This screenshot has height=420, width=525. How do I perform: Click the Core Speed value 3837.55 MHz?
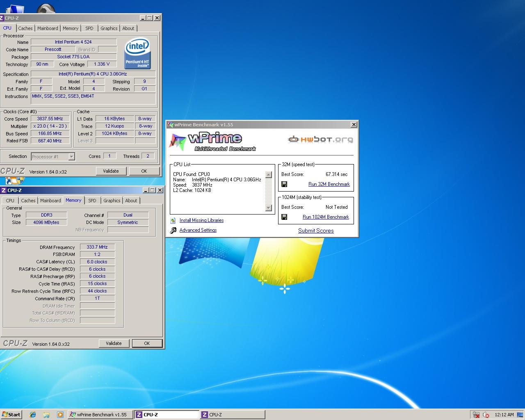50,119
